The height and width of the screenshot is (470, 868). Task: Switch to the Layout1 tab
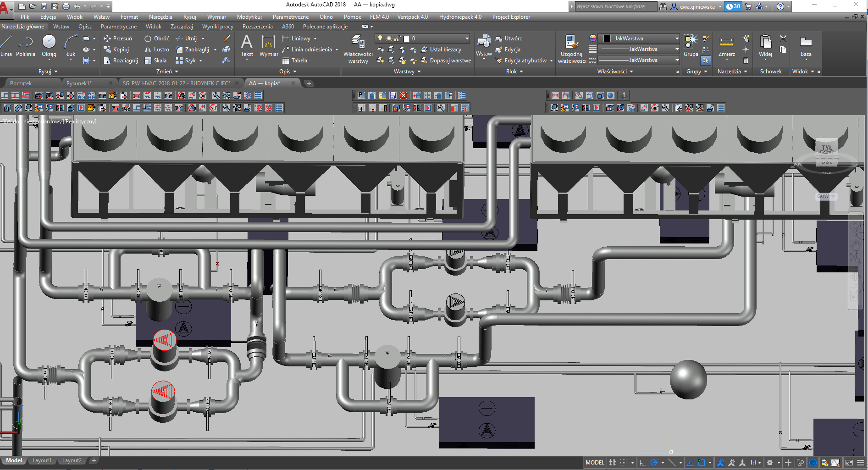pos(42,460)
